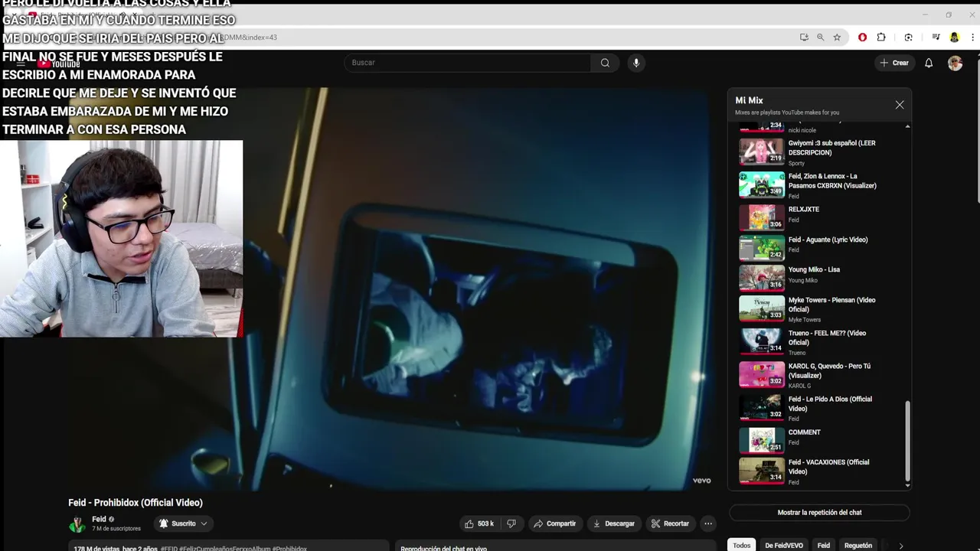Screen dimensions: 980x551
Task: Click the Mi Mix playlist heading
Action: click(749, 100)
